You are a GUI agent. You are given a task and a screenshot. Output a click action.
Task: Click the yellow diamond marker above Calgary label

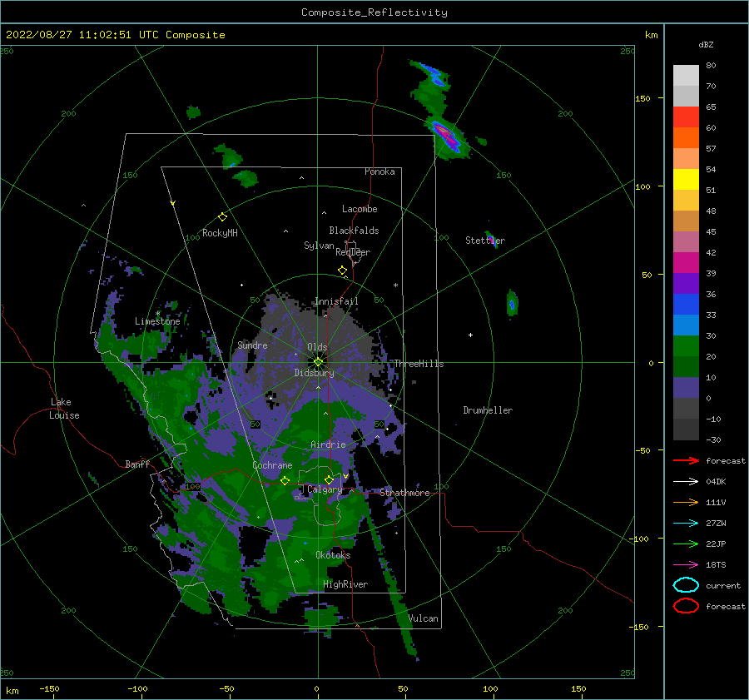click(329, 479)
